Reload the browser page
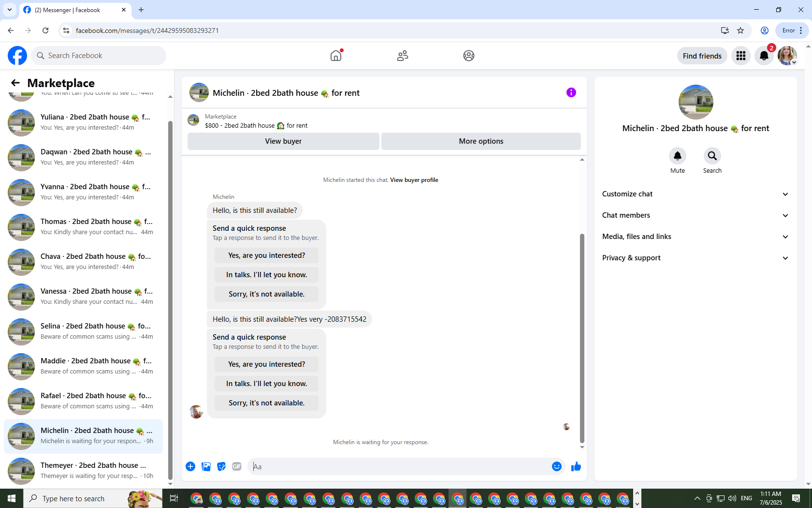The height and width of the screenshot is (508, 812). click(x=45, y=30)
